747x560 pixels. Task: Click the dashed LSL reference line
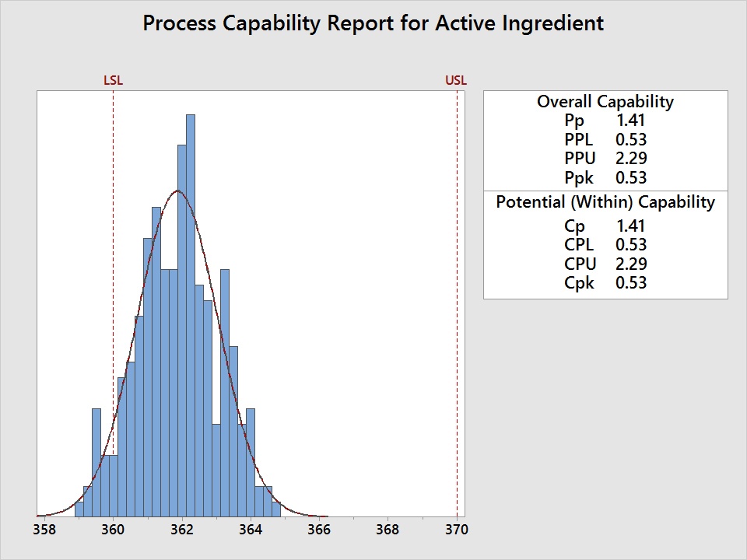113,311
